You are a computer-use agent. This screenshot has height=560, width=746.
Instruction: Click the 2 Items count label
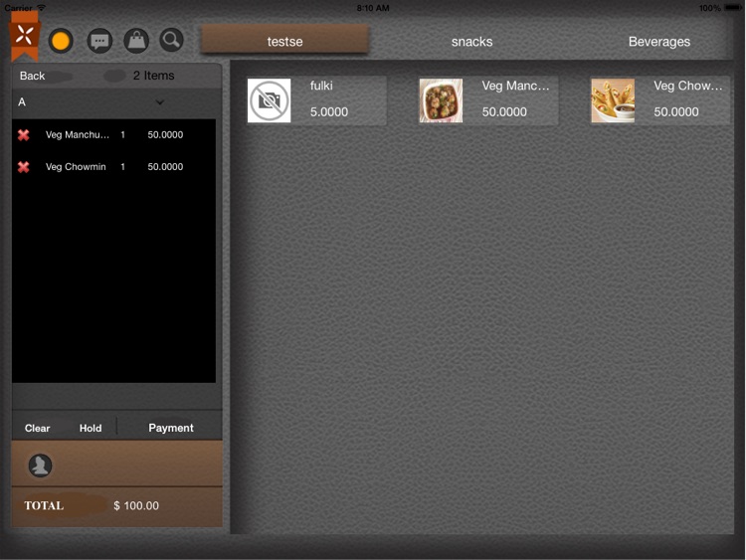[x=153, y=76]
